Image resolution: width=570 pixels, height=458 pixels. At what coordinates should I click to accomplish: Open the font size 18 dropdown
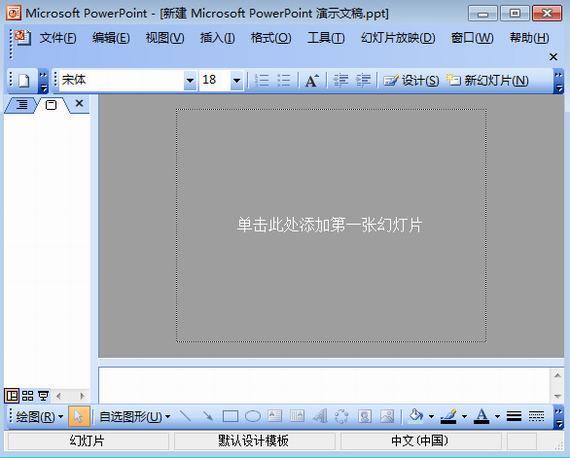[x=237, y=80]
